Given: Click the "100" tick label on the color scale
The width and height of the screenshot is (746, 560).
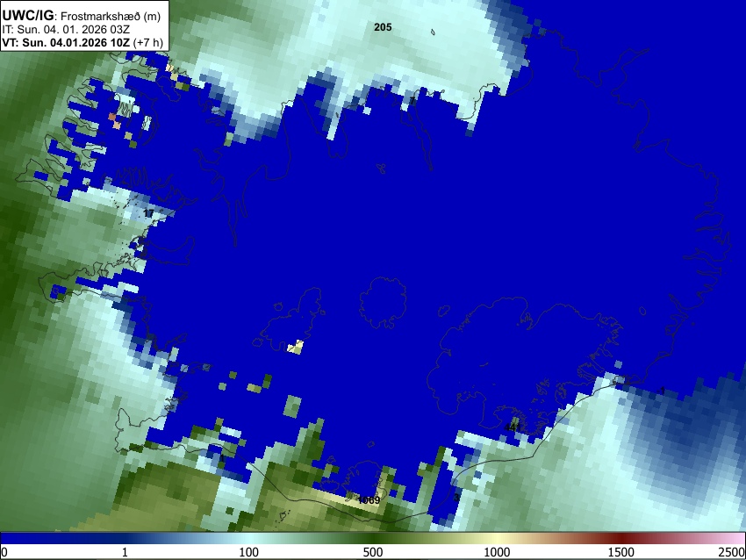Looking at the screenshot, I should click(x=249, y=552).
